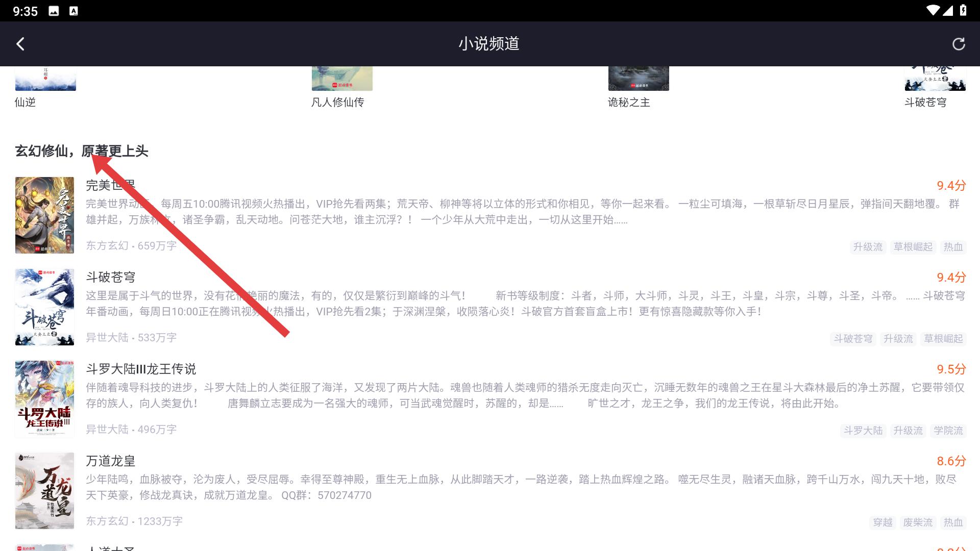
Task: Open the 完美世界 book cover thumbnail
Action: point(44,215)
